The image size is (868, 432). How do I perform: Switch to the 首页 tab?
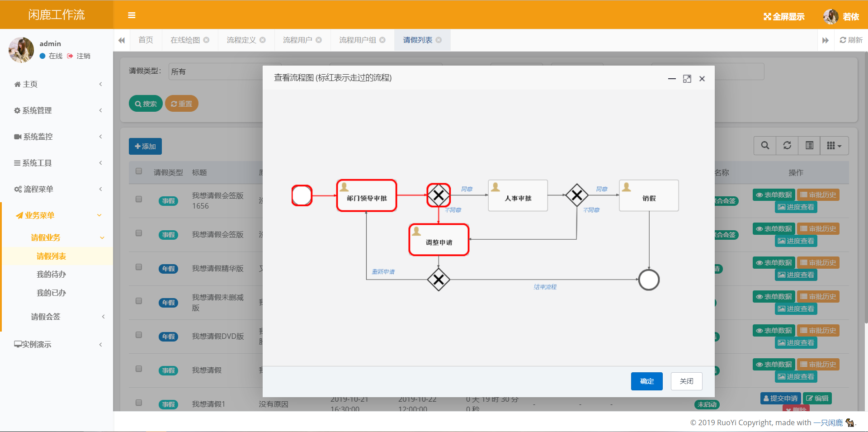click(146, 40)
